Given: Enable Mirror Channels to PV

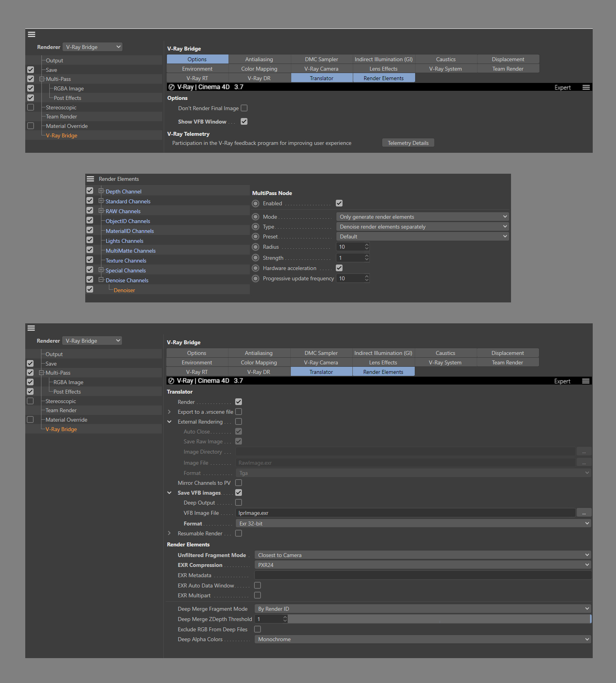Looking at the screenshot, I should 239,482.
